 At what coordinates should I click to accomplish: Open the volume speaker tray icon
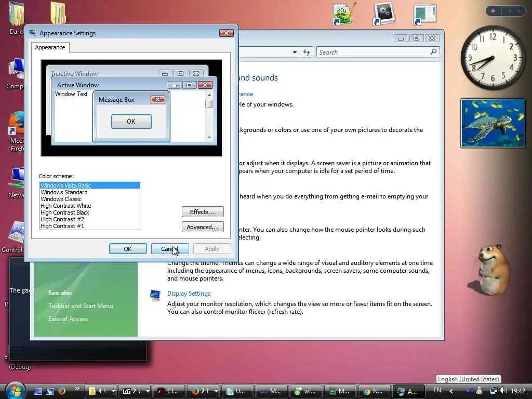(503, 391)
